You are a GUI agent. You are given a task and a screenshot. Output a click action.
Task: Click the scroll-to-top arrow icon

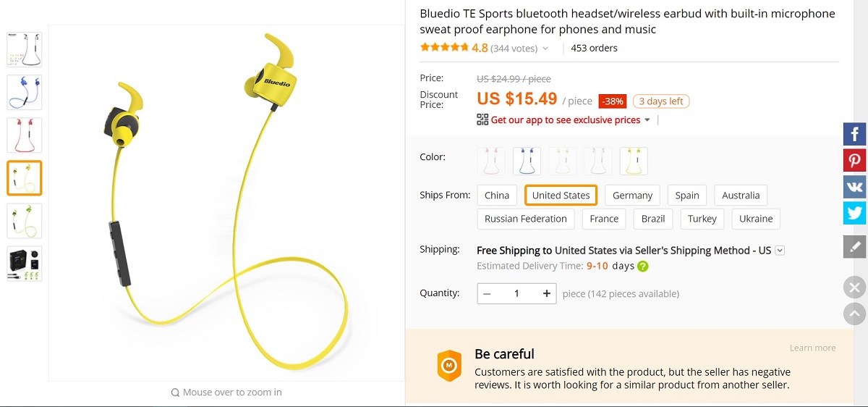click(x=854, y=314)
